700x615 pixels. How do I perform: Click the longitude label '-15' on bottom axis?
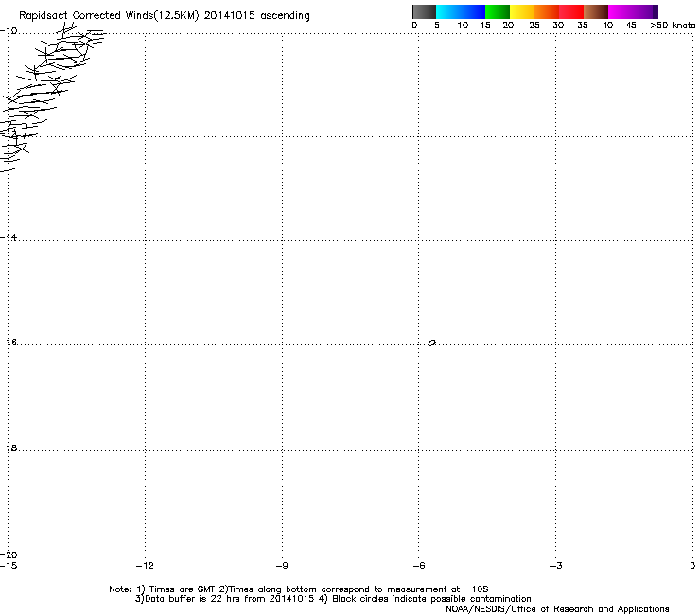[x=9, y=566]
